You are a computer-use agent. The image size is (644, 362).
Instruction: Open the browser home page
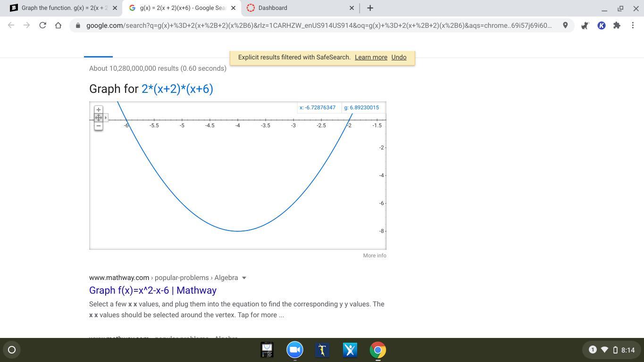[x=58, y=25]
